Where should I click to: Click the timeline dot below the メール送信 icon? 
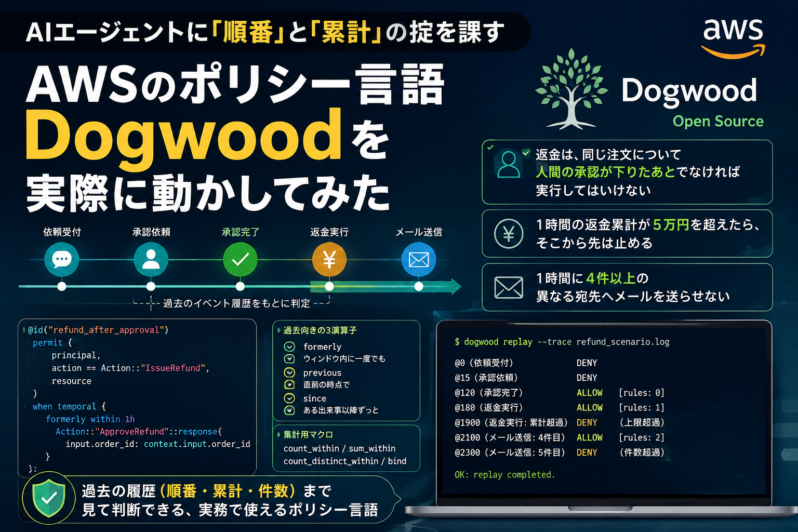tap(419, 286)
